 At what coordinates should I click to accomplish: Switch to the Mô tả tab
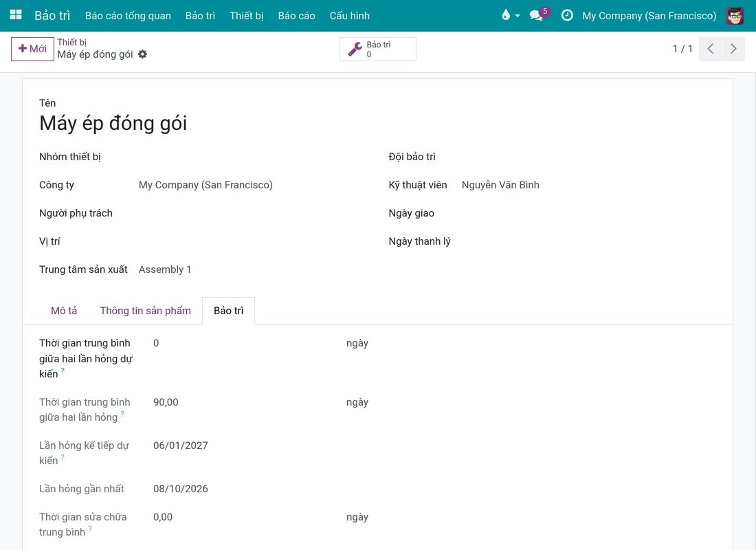pos(64,311)
